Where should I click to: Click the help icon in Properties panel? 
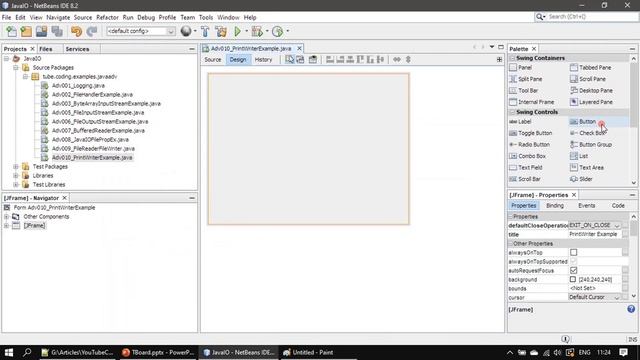point(631,309)
